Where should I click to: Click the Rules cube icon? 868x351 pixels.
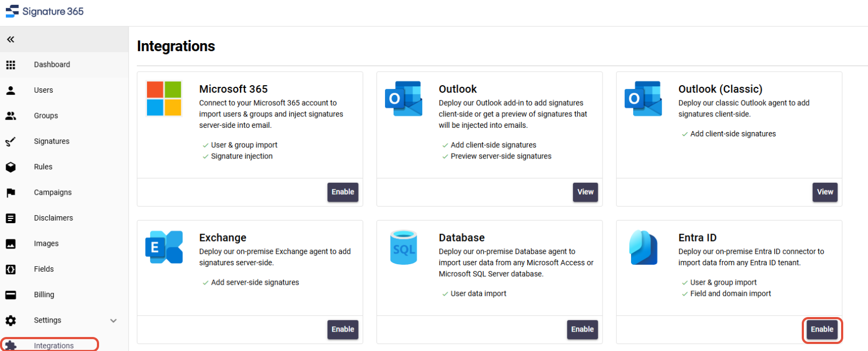click(x=11, y=167)
